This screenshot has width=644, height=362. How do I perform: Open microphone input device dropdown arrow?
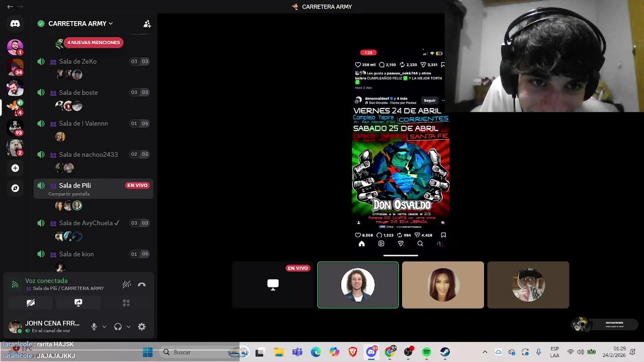pos(104,327)
